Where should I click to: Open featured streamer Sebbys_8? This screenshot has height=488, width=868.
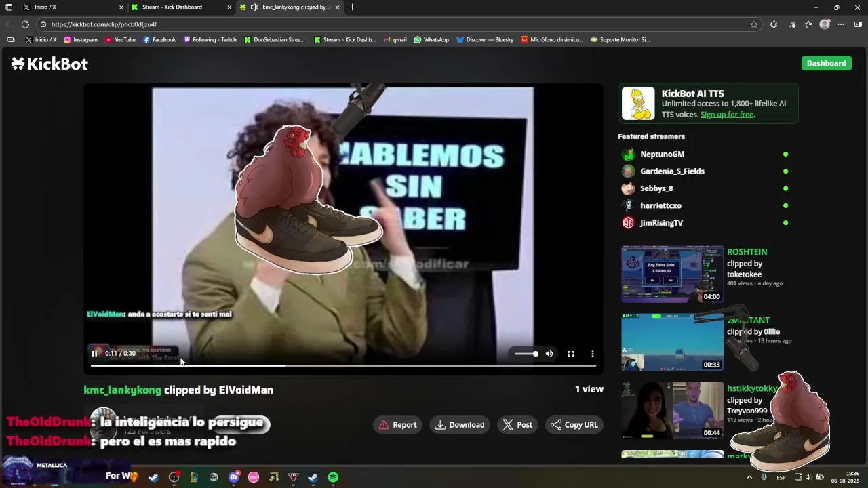[656, 188]
